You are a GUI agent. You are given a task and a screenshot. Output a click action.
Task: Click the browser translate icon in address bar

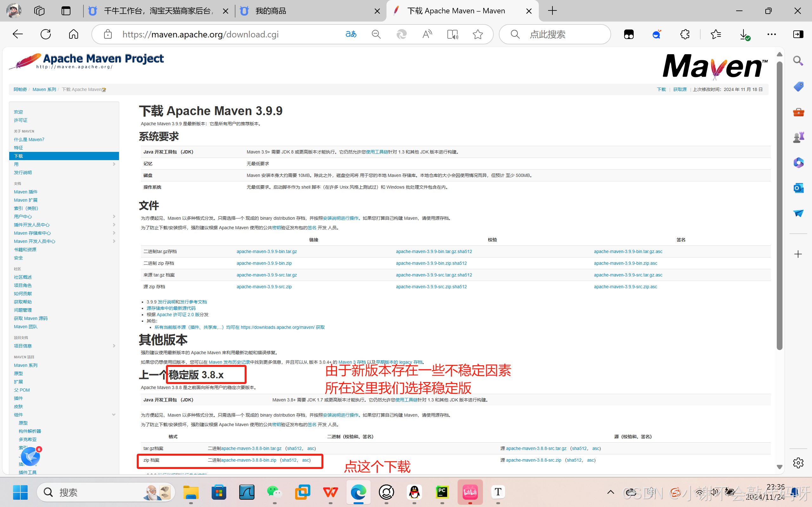351,34
